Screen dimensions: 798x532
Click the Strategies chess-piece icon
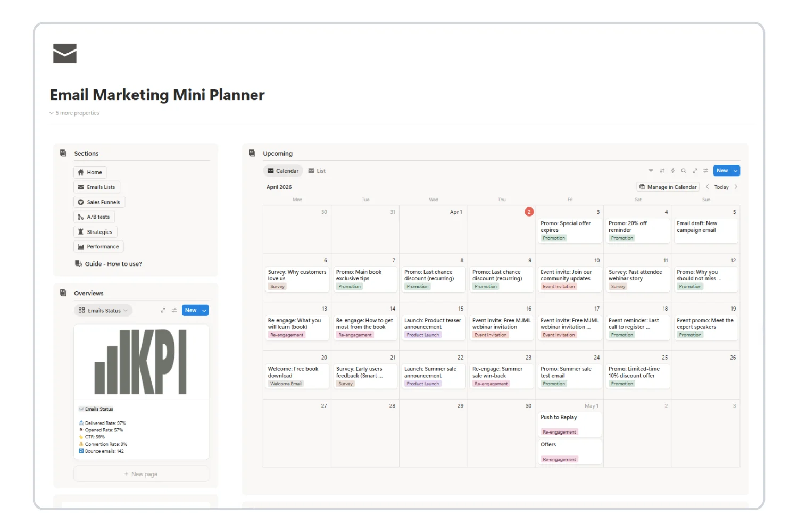pyautogui.click(x=82, y=231)
